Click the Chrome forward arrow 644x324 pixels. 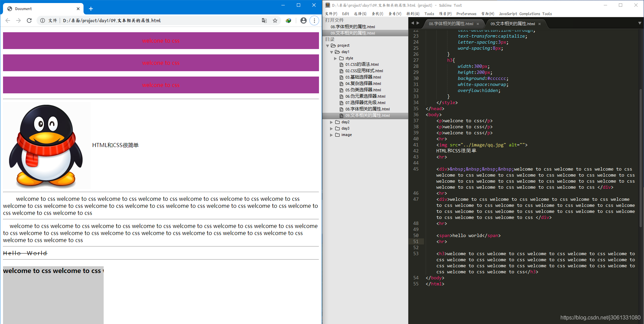[x=18, y=20]
